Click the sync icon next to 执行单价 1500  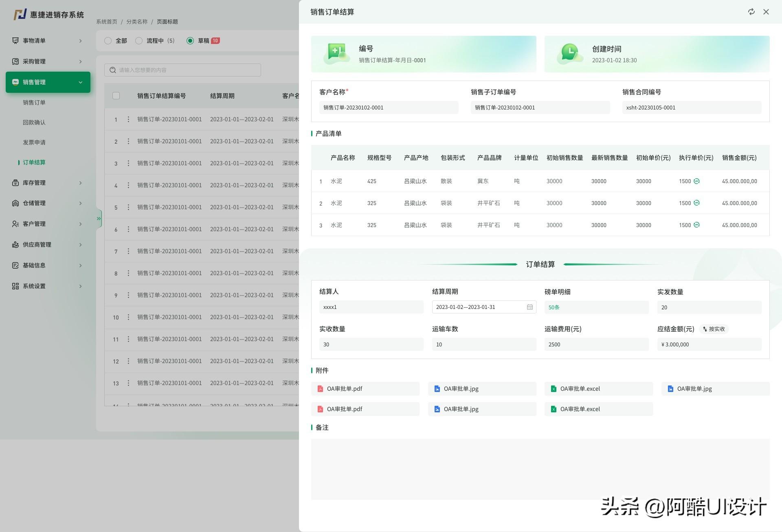click(697, 181)
